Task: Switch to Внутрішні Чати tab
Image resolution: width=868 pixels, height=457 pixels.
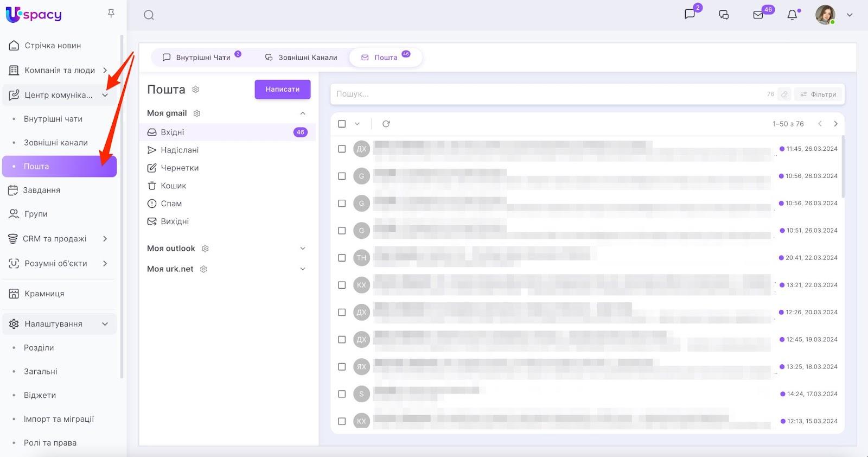Action: tap(201, 57)
